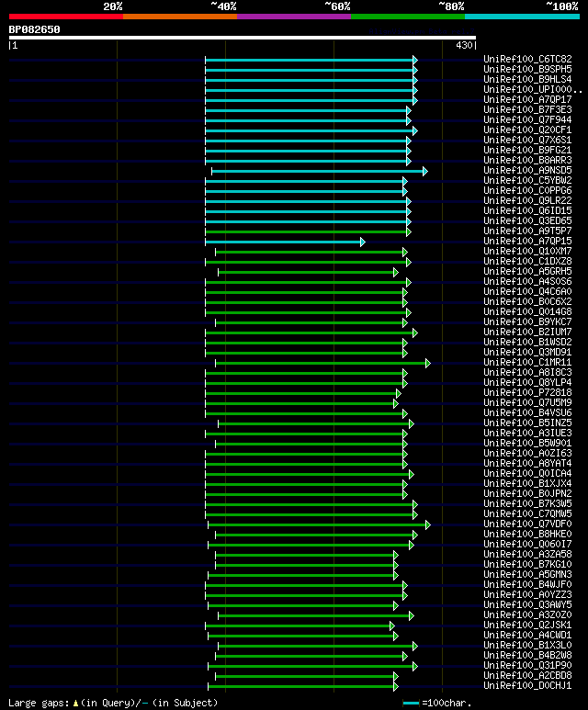Click the UniRef100_B8HKE0 label
Screen dimensions: 588x710
pos(527,535)
